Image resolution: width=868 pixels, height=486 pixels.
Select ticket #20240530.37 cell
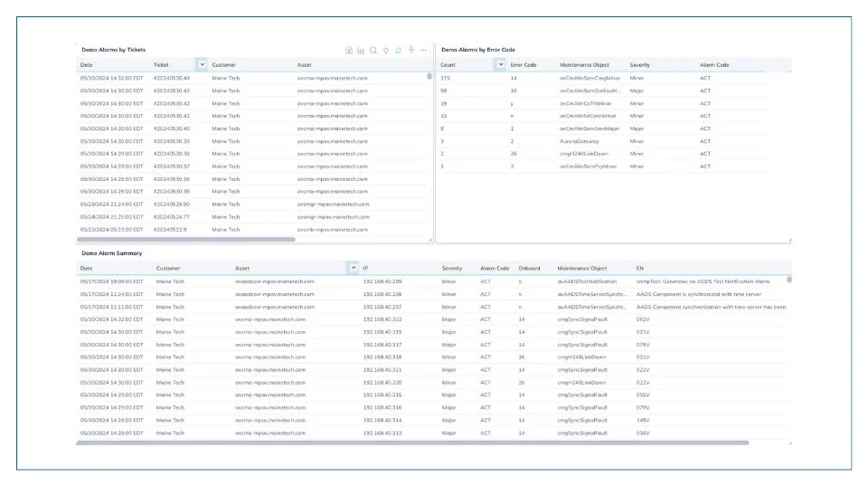coord(172,167)
